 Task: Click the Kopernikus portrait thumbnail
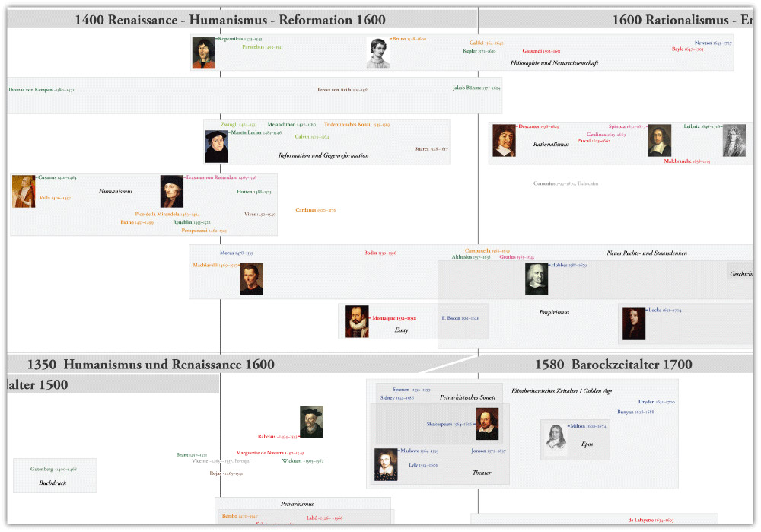pos(203,53)
